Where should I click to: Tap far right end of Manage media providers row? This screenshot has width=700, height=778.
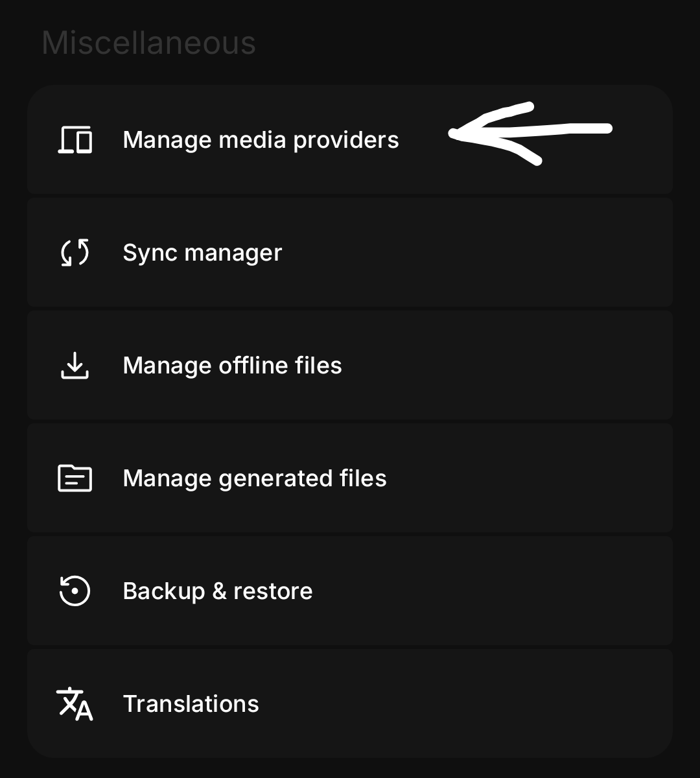pos(645,140)
